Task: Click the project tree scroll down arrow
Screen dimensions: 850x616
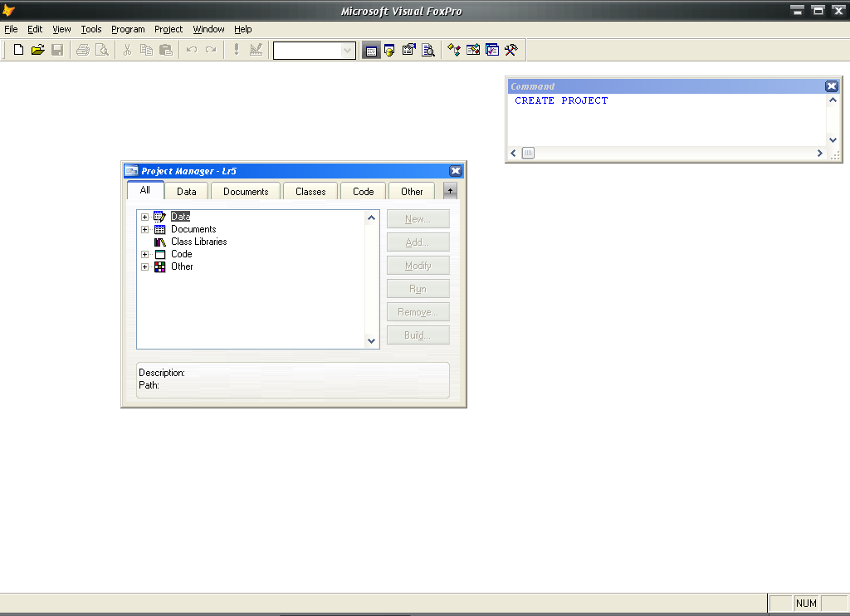Action: 371,341
